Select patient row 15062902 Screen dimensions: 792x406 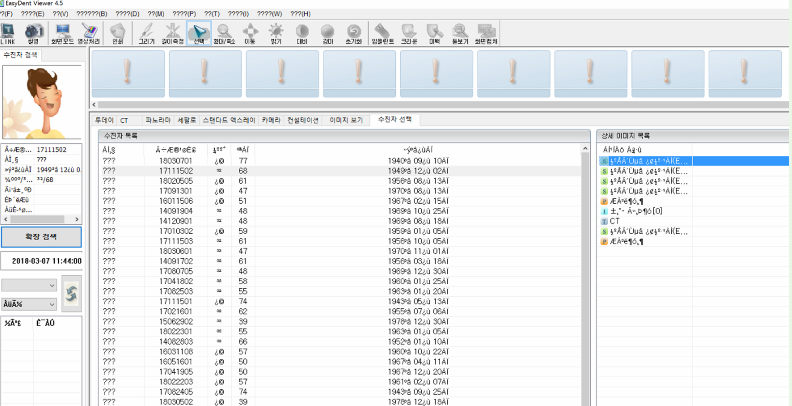point(340,321)
